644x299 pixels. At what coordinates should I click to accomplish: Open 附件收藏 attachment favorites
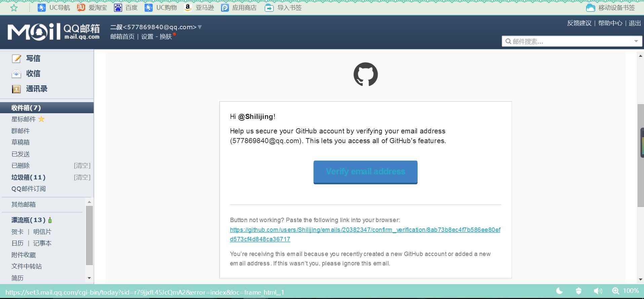(24, 255)
